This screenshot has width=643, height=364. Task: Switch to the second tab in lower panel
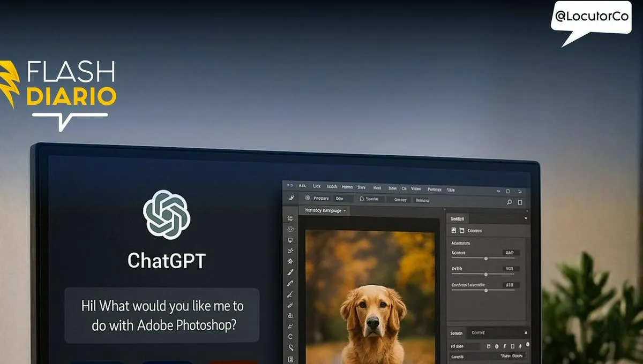pyautogui.click(x=478, y=333)
